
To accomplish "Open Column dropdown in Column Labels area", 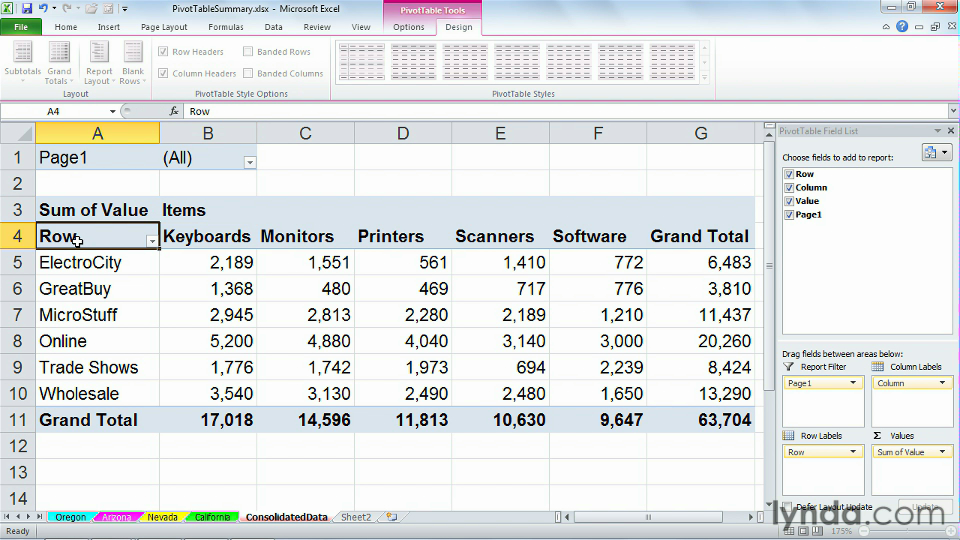I will tap(942, 383).
